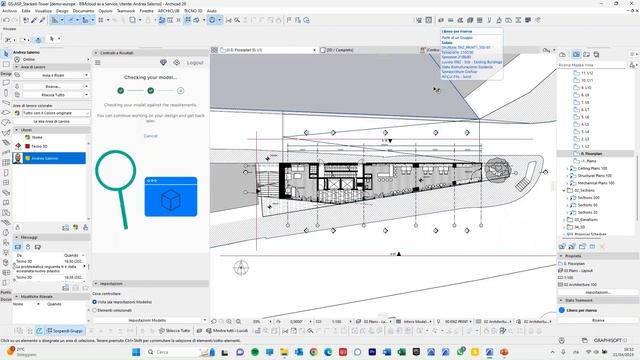Click the Rilascia Tutto button
640x360 pixels.
(53, 95)
